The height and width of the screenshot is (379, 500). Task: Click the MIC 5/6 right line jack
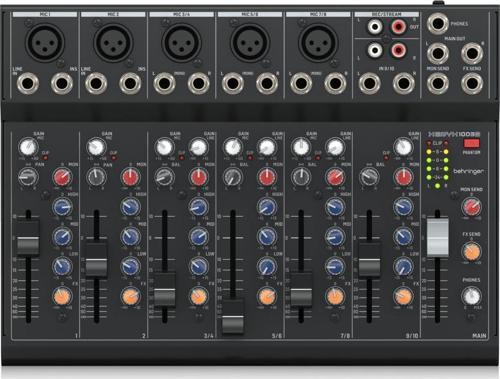pos(267,83)
